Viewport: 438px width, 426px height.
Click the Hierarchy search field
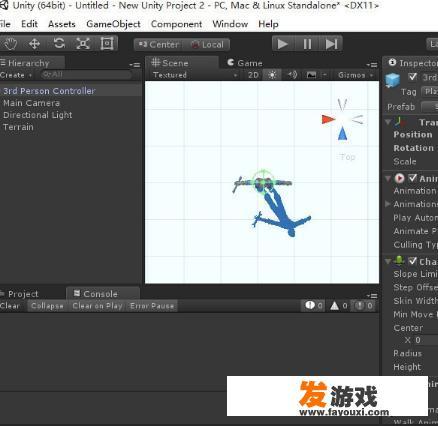tap(86, 75)
